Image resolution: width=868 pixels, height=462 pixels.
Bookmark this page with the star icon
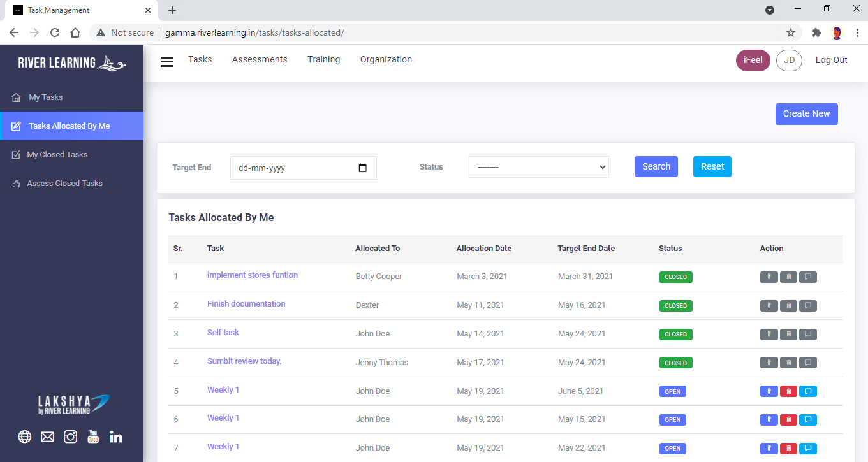pyautogui.click(x=791, y=32)
